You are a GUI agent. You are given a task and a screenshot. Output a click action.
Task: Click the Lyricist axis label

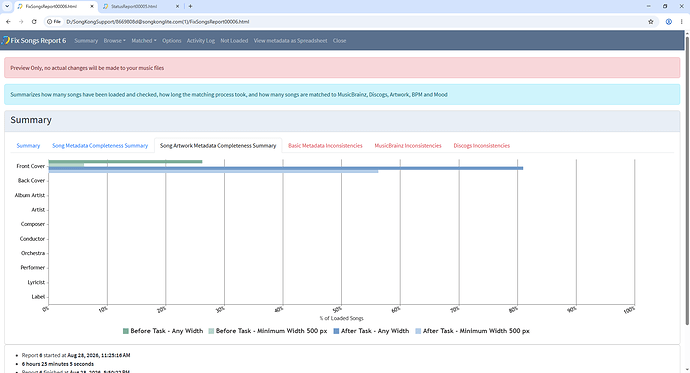pyautogui.click(x=36, y=282)
